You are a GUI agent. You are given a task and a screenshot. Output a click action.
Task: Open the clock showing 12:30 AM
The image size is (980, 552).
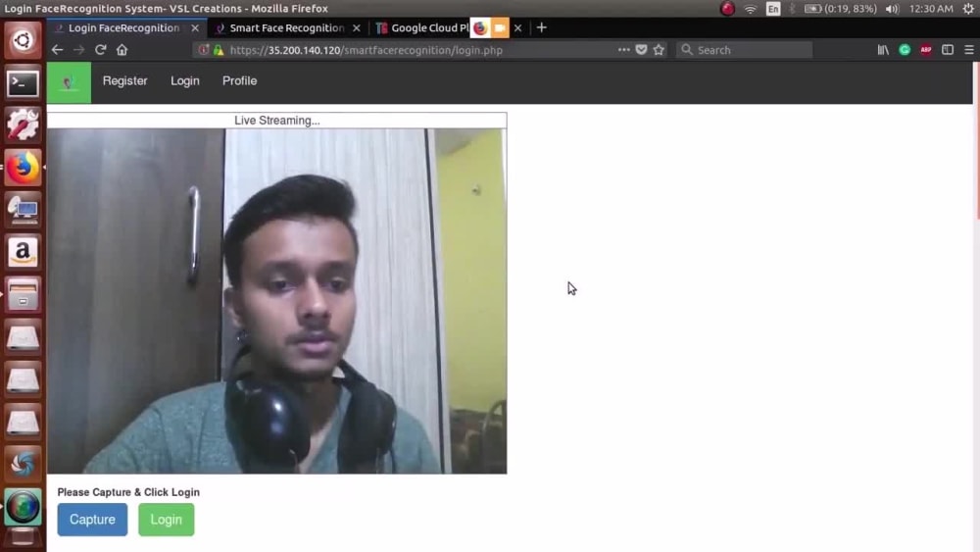pyautogui.click(x=931, y=9)
